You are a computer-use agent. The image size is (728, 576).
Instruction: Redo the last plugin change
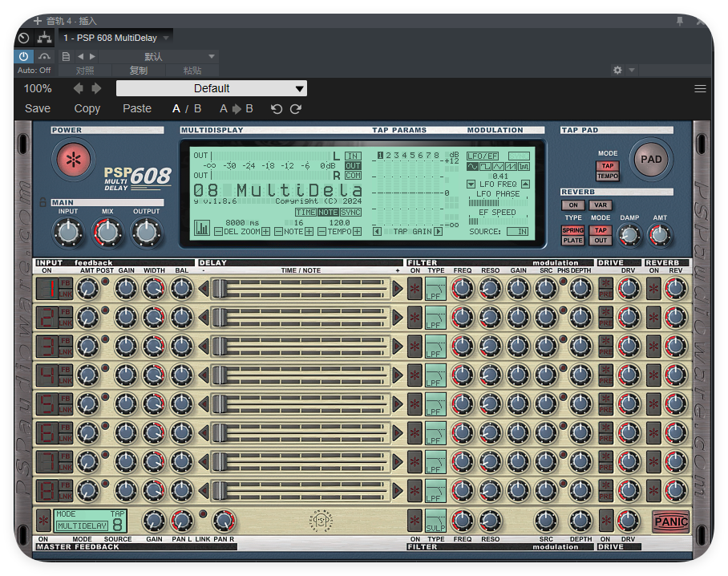click(x=296, y=108)
